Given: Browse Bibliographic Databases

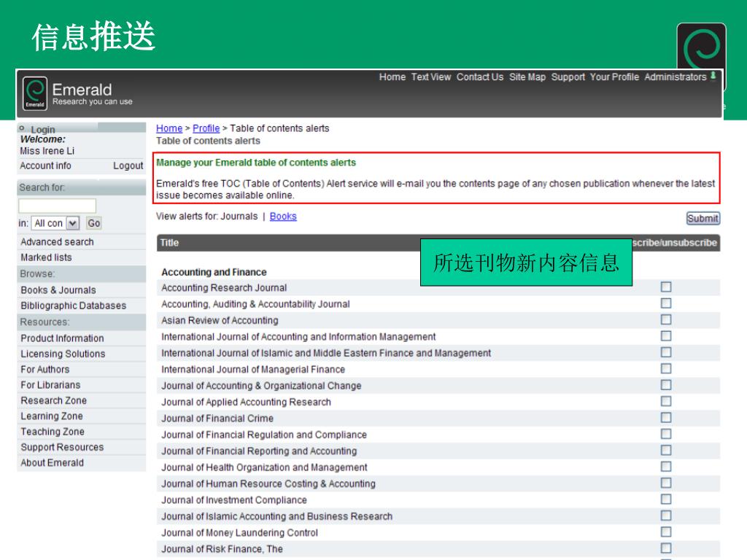Looking at the screenshot, I should (74, 306).
